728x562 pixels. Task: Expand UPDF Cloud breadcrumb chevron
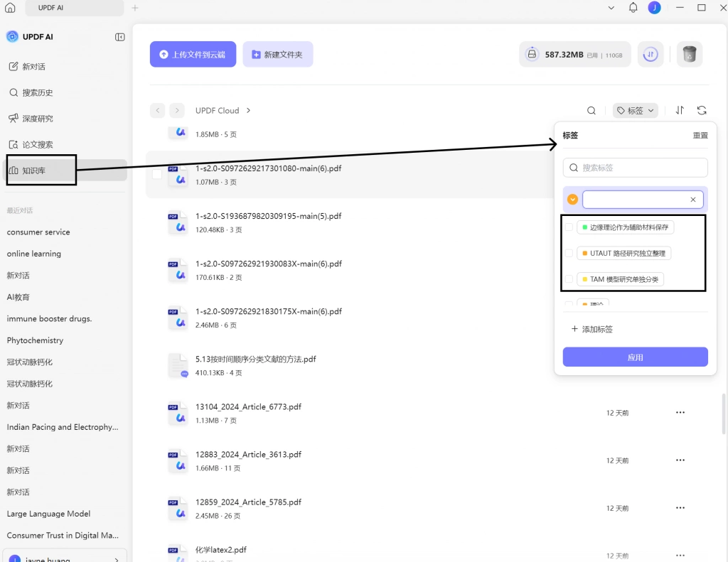pos(248,110)
